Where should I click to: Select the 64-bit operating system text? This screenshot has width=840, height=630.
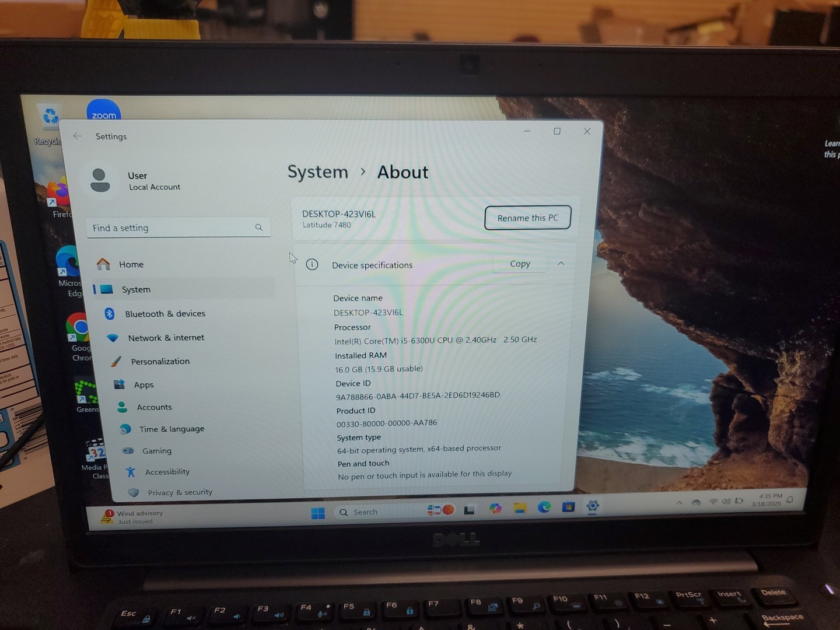pyautogui.click(x=419, y=449)
